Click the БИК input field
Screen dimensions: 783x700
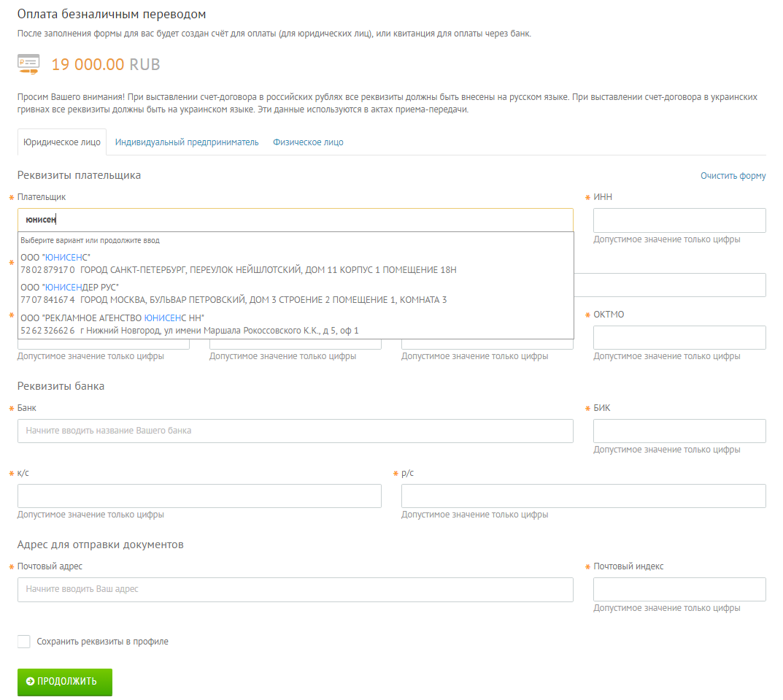[x=679, y=431]
